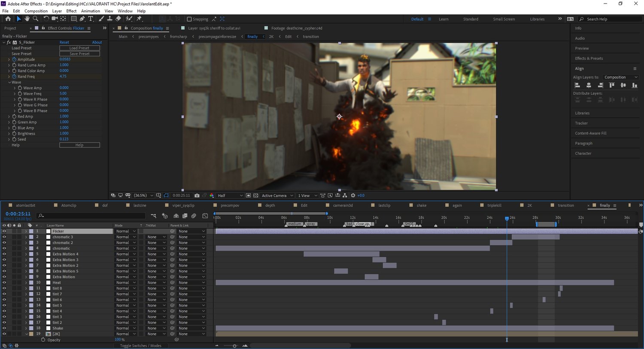644x349 pixels.
Task: Click the timeline zoom slider handle
Action: coord(234,346)
